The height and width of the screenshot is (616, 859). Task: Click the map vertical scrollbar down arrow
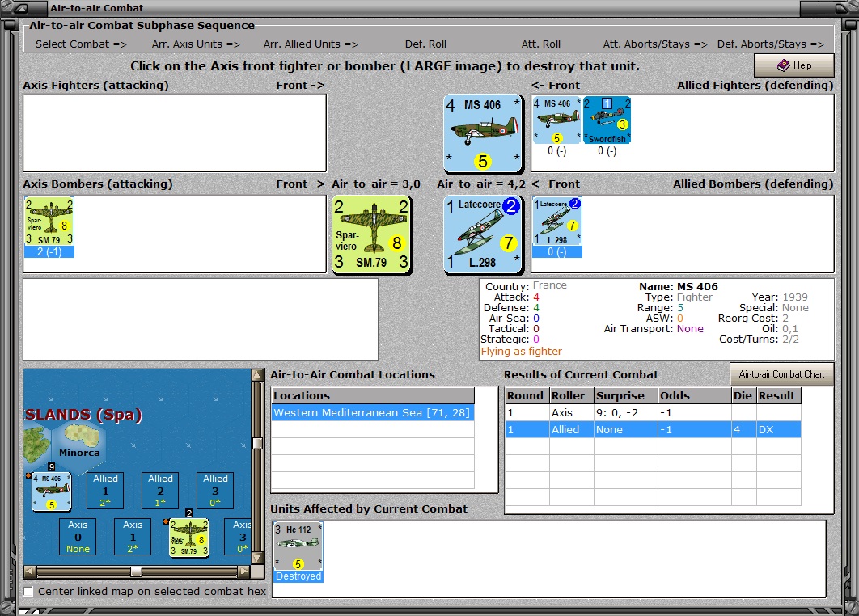pos(257,559)
